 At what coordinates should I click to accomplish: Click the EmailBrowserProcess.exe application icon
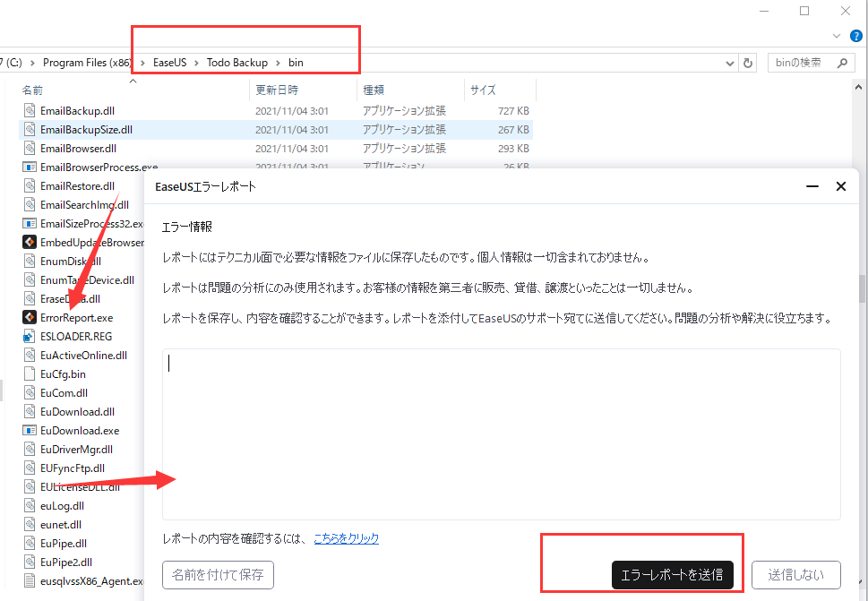click(x=30, y=167)
